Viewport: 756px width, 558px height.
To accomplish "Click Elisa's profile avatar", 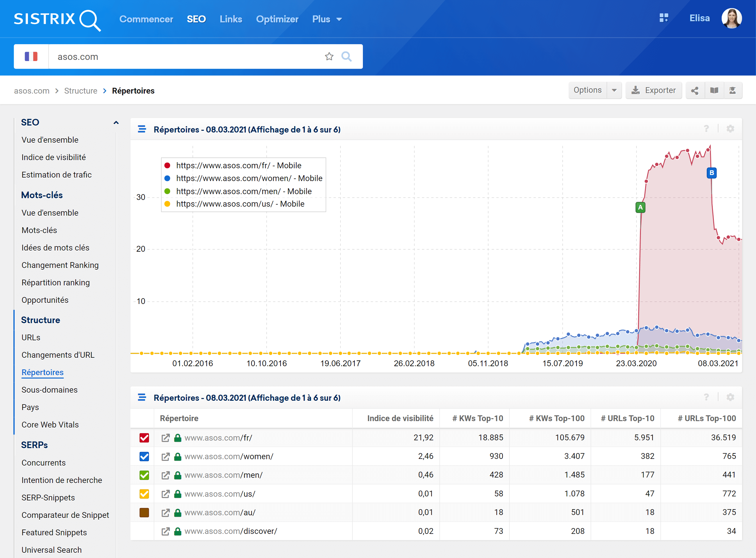I will click(x=731, y=18).
